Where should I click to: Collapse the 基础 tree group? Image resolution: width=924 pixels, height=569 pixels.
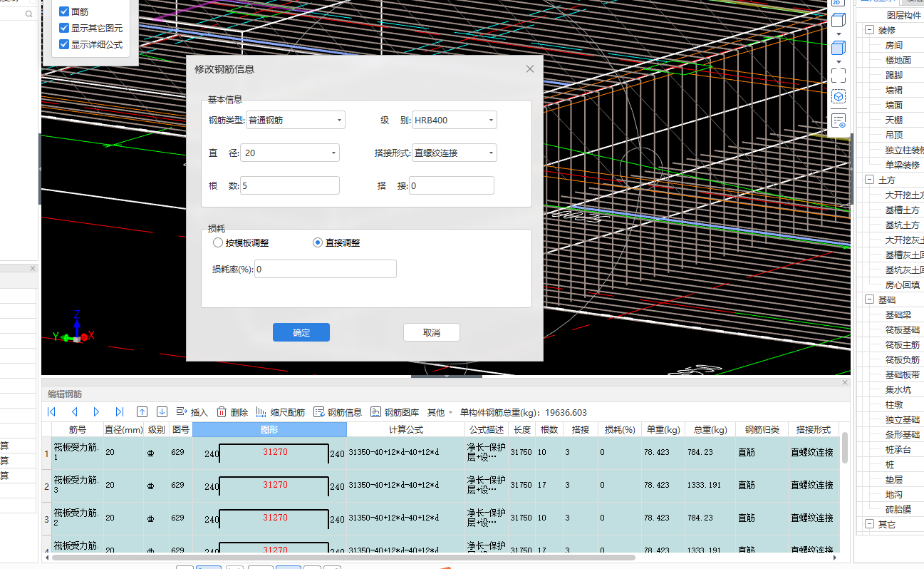[x=869, y=299]
